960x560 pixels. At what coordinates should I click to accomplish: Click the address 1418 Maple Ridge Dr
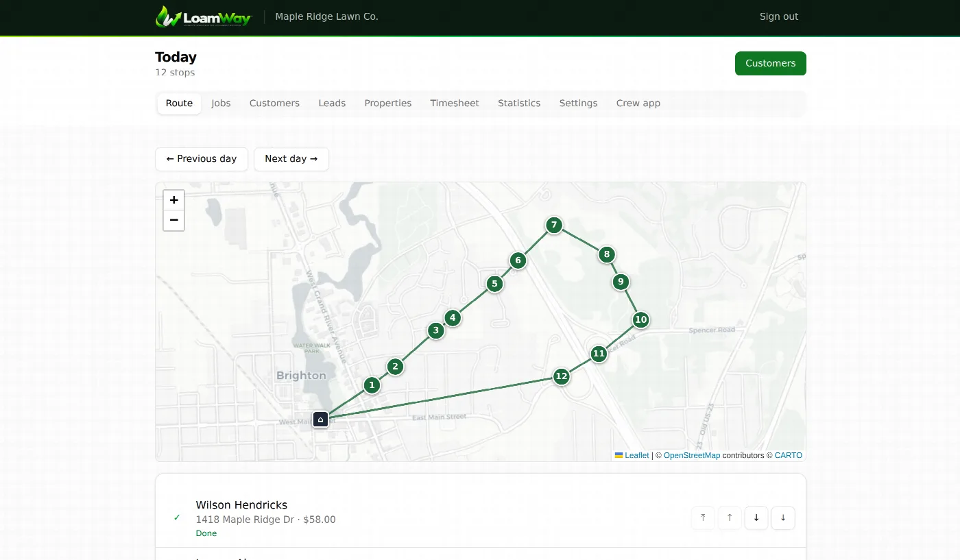[x=245, y=520]
